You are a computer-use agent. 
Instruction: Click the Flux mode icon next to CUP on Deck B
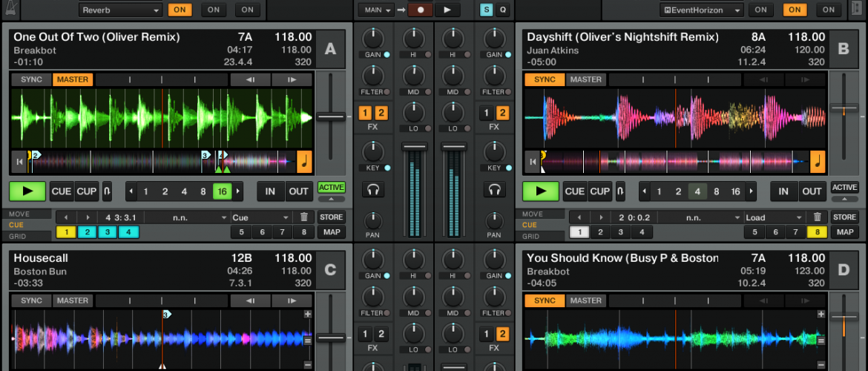pyautogui.click(x=620, y=191)
